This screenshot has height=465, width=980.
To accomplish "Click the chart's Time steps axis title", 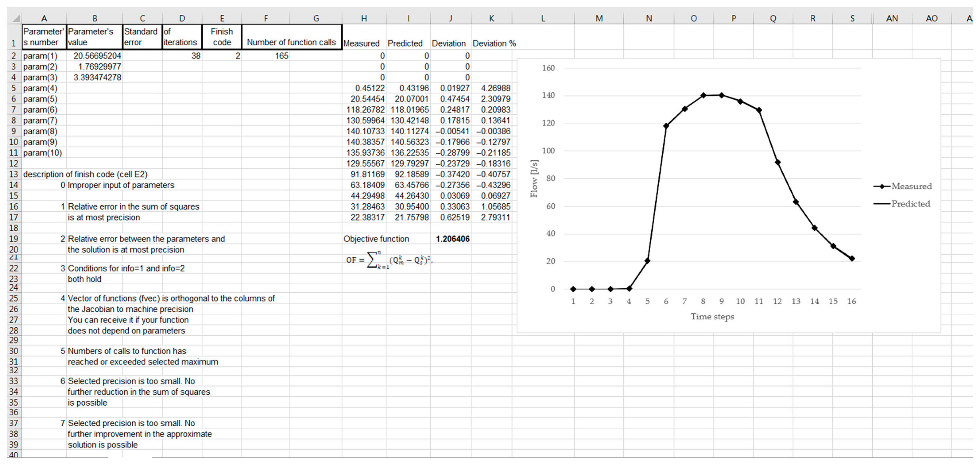I will point(712,317).
